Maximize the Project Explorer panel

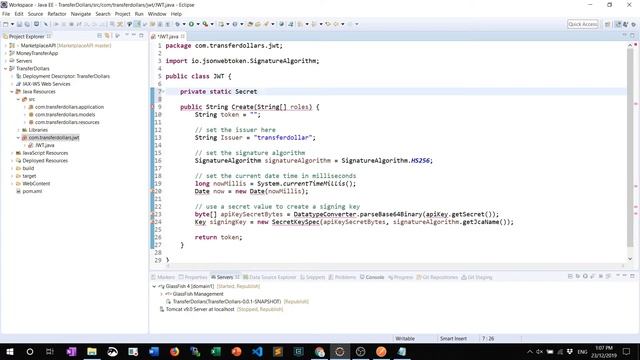tap(142, 36)
